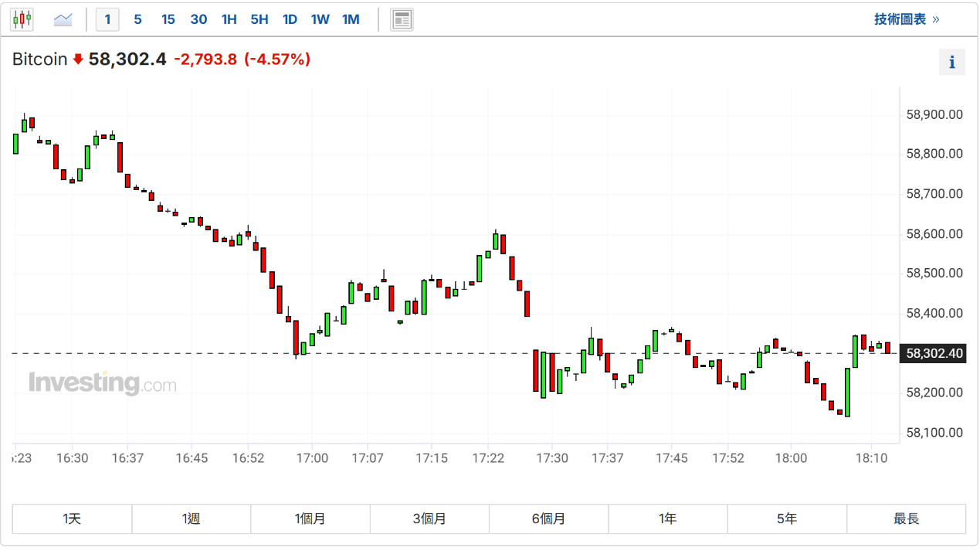This screenshot has width=980, height=551.
Task: Pick the 1W interval
Action: pyautogui.click(x=320, y=19)
